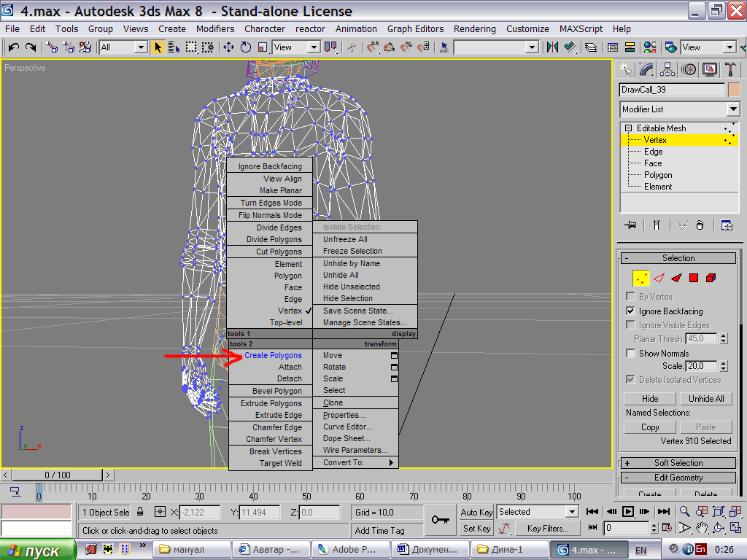The image size is (747, 560).
Task: Activate the Select Object arrow tool
Action: click(158, 47)
